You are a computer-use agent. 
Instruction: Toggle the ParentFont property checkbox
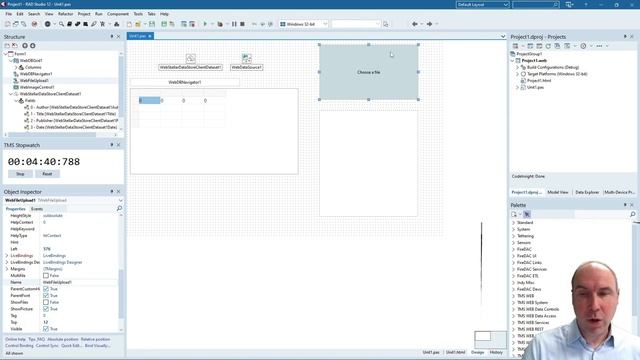pos(46,296)
